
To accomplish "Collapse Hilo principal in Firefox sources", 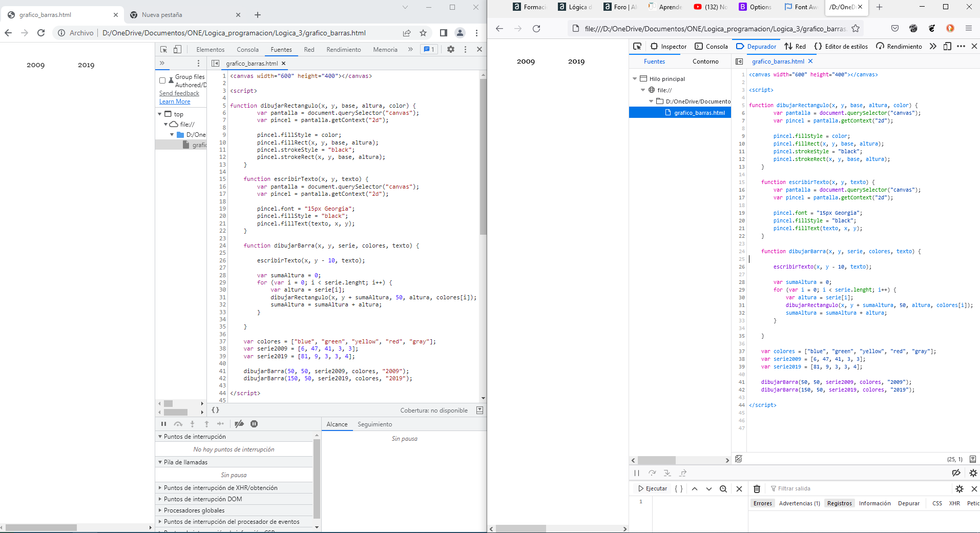I will click(x=635, y=79).
